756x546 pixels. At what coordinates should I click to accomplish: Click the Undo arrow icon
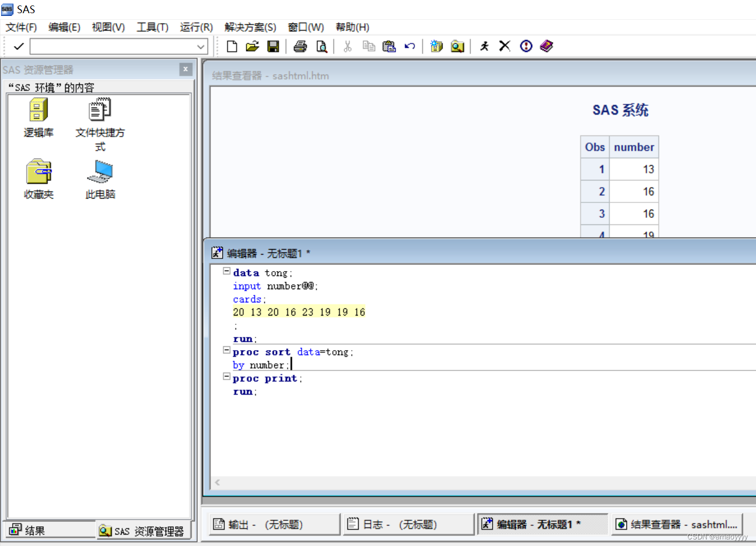[410, 47]
